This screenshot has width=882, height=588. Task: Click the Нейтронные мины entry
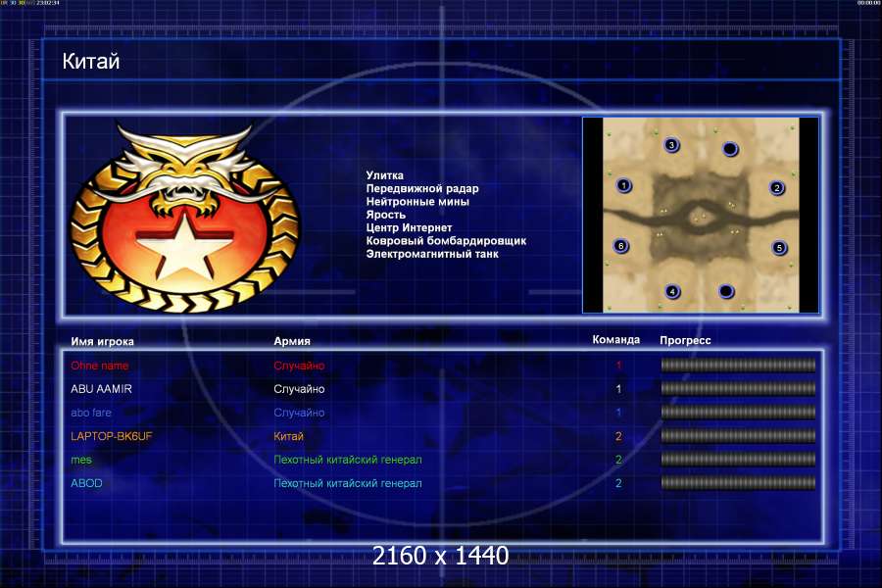point(417,202)
